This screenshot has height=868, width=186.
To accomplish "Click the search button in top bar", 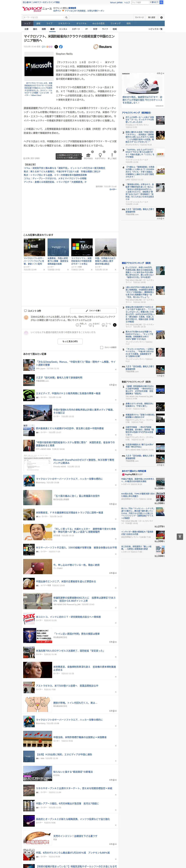I will [x=161, y=2].
